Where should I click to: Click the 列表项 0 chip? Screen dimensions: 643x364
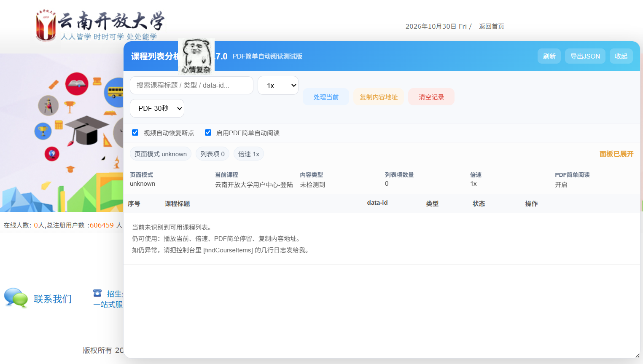(213, 154)
